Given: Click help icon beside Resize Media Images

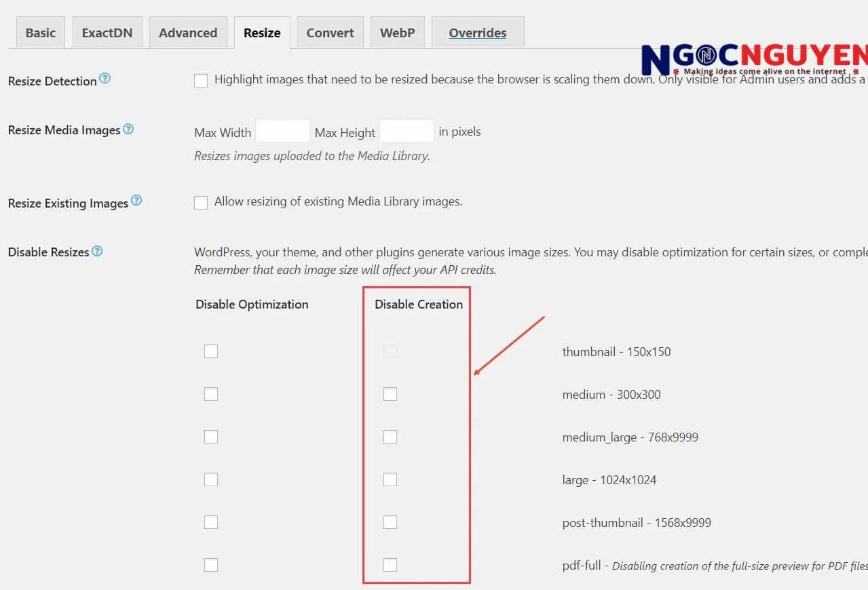Looking at the screenshot, I should [x=128, y=129].
